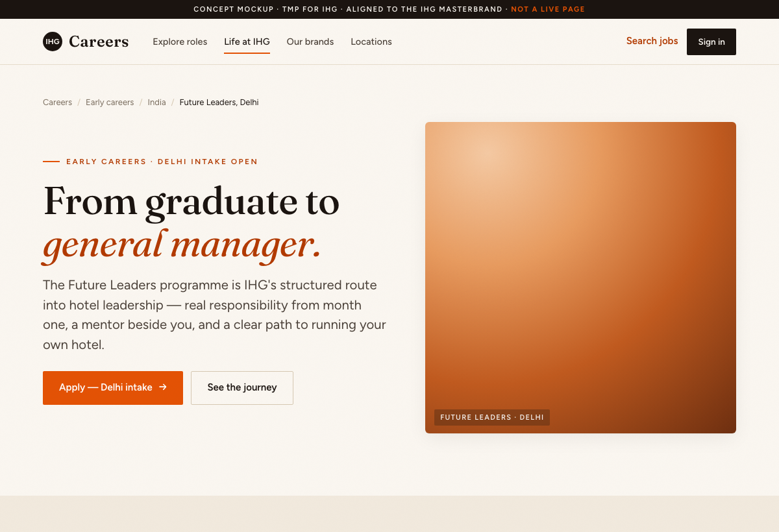Click the Early Careers · Delhi Intake Open label

[x=162, y=162]
